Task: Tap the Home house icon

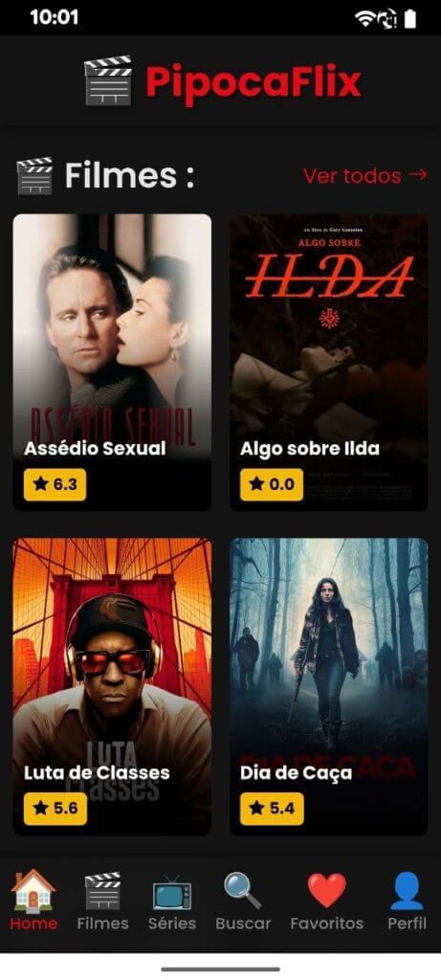Action: coord(33,891)
